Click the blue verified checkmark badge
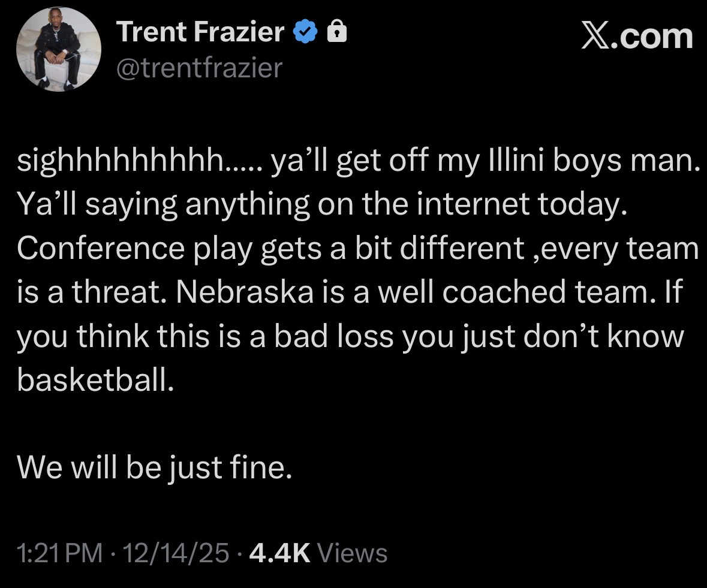707x588 pixels. (306, 33)
